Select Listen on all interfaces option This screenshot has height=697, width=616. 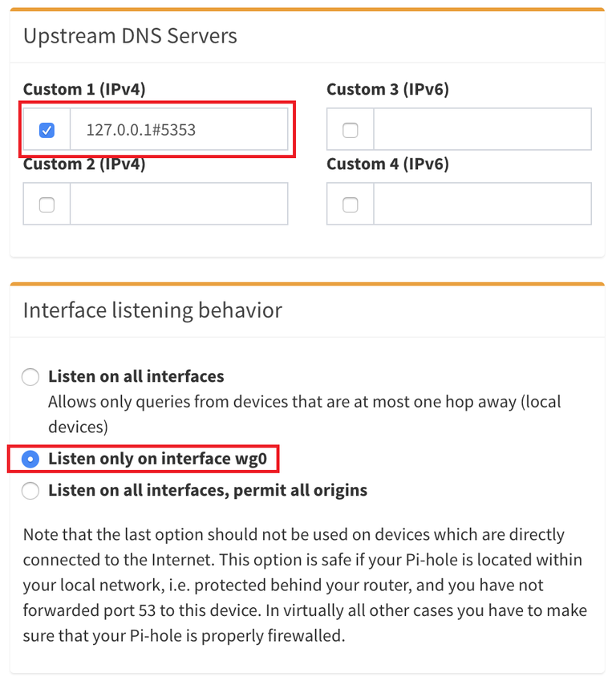30,376
